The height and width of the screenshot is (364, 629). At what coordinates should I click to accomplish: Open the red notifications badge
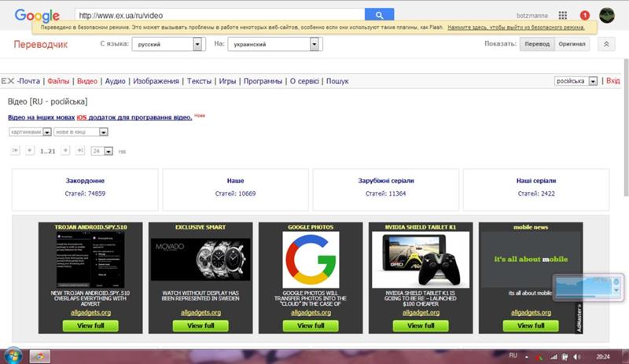(584, 15)
